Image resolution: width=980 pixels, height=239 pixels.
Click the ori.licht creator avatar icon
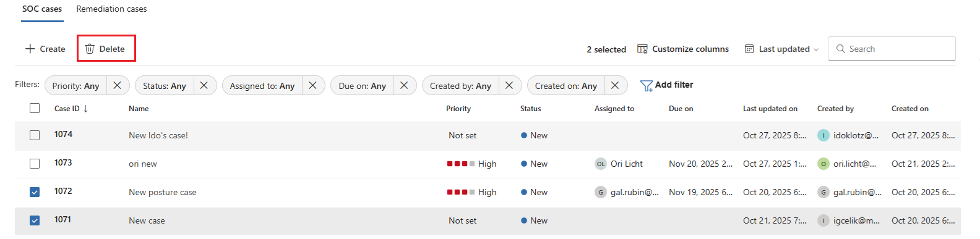(x=823, y=164)
